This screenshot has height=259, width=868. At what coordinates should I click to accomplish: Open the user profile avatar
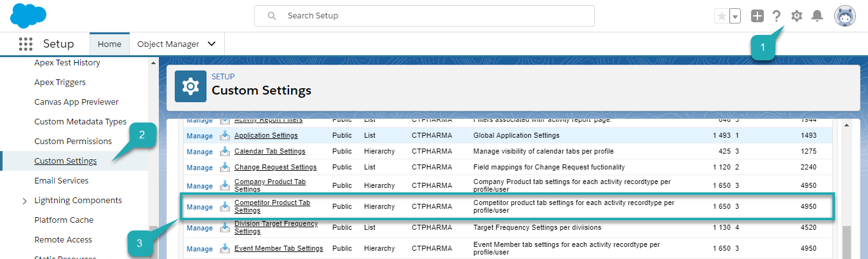click(x=844, y=17)
